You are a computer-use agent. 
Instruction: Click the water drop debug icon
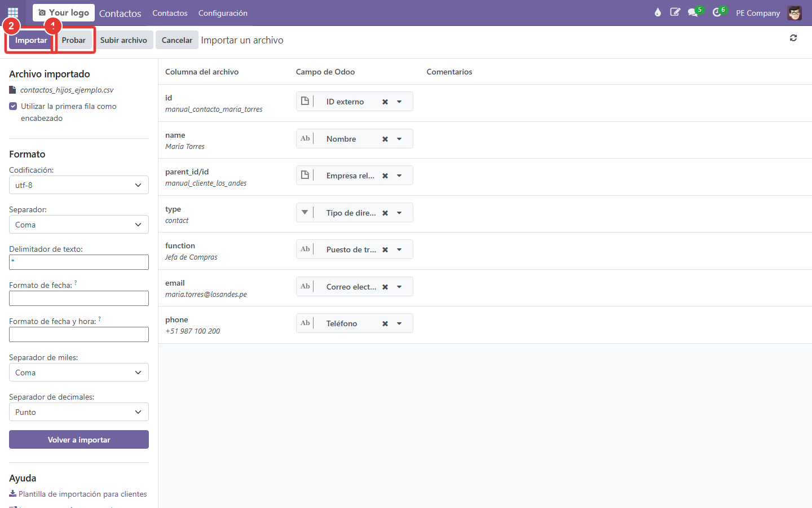click(x=657, y=12)
